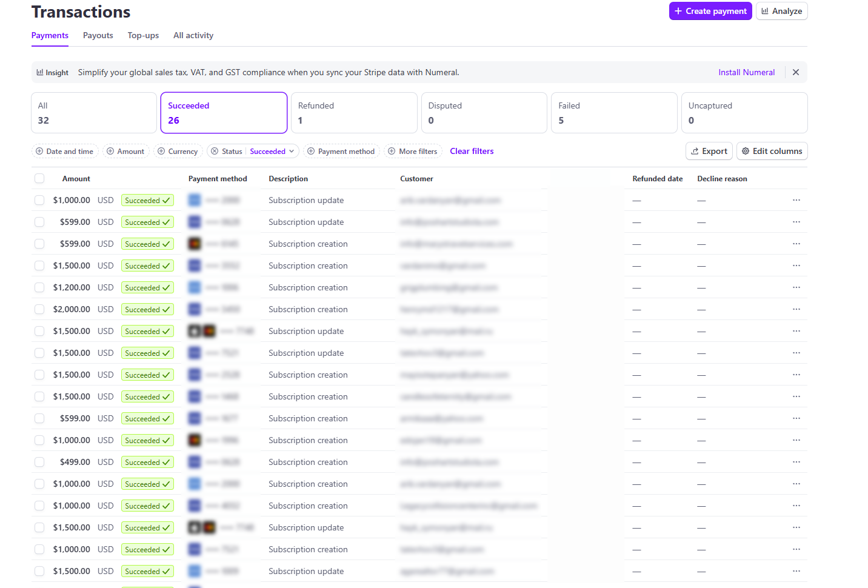
Task: Open Edit columns using the gear icon
Action: tap(746, 151)
